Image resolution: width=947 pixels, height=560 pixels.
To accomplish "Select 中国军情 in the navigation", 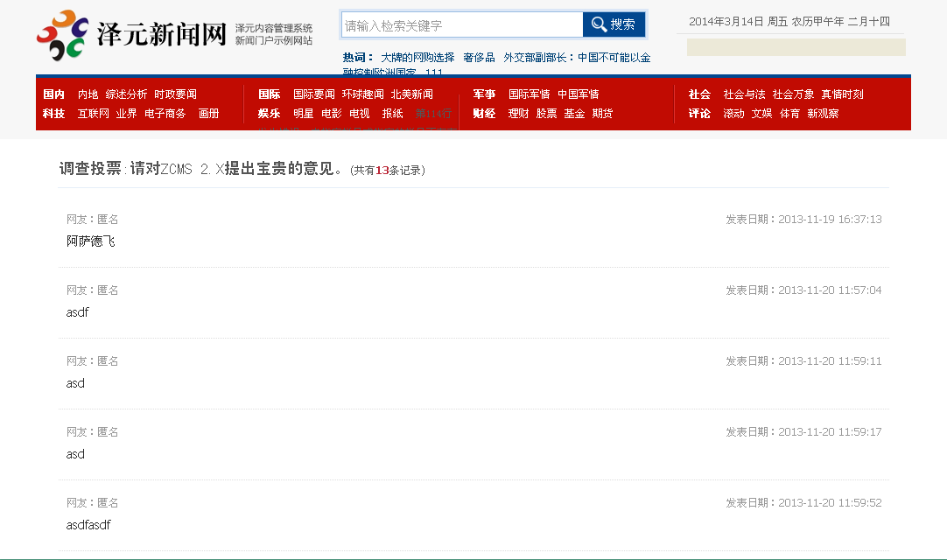I will (578, 94).
